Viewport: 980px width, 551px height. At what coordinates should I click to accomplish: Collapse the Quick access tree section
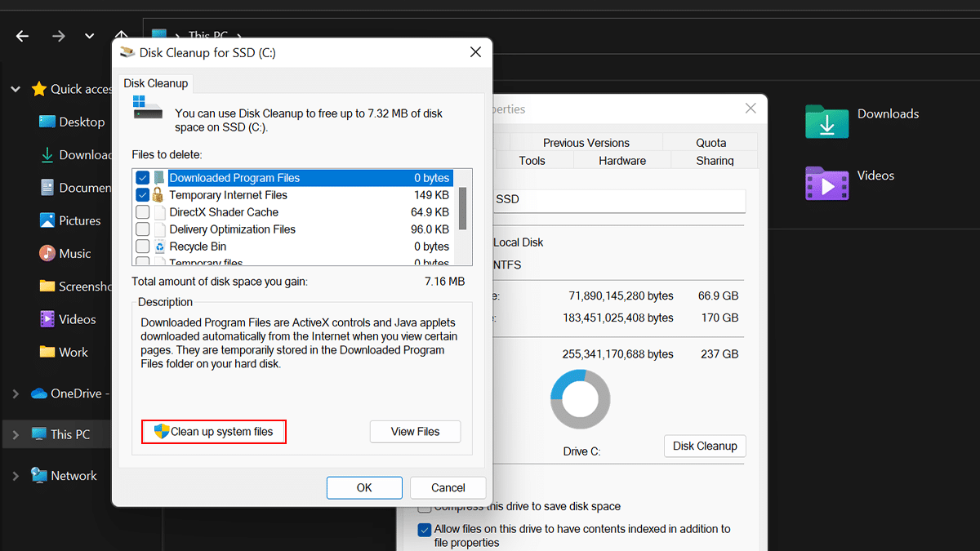click(x=16, y=89)
